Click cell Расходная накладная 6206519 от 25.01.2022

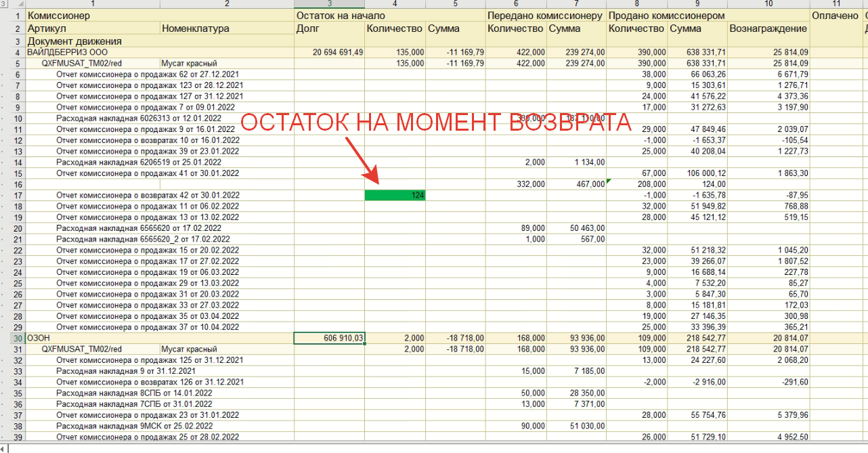139,163
